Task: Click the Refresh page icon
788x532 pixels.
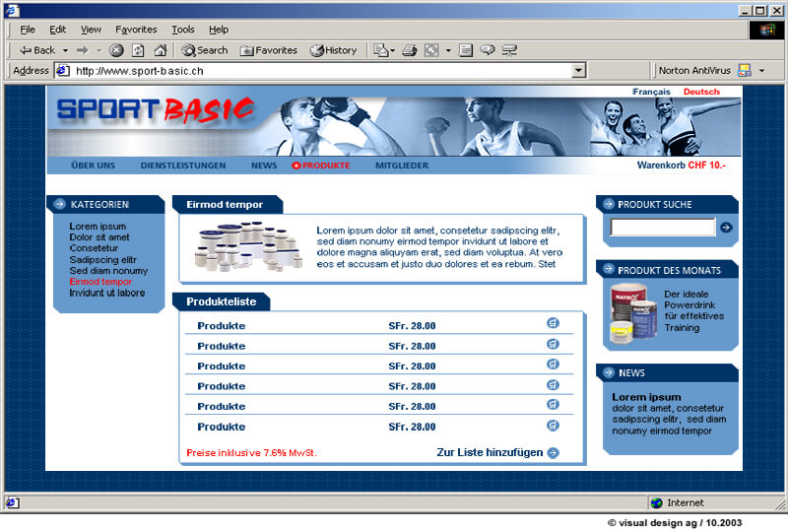Action: click(x=138, y=50)
